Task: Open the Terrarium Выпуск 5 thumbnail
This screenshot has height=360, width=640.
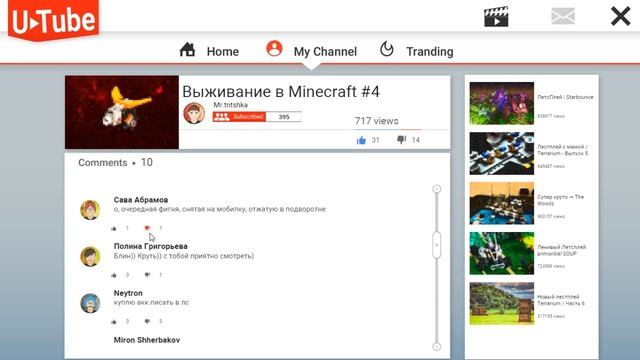Action: (502, 153)
